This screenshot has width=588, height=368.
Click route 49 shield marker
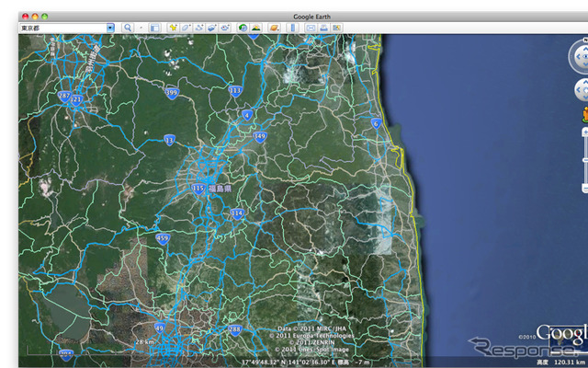coord(160,328)
